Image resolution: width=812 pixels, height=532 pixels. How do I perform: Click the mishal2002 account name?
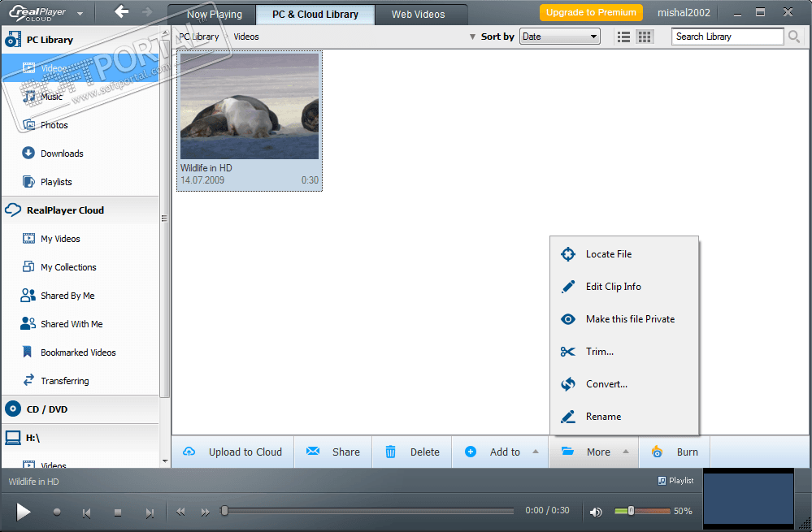(684, 13)
